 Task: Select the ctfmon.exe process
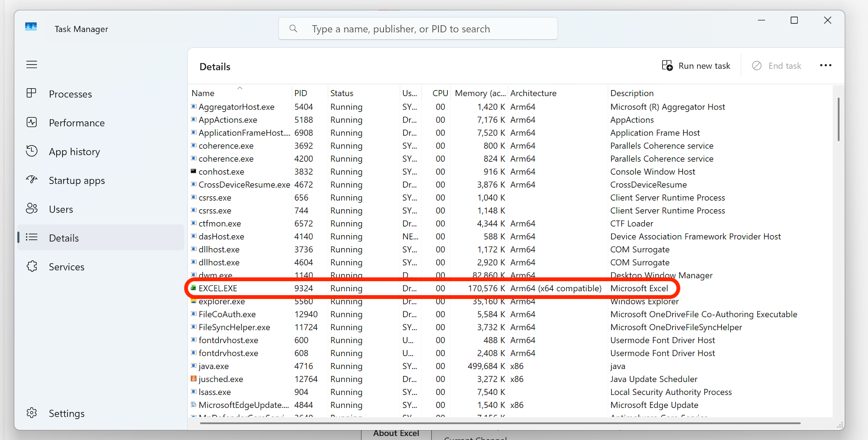click(511, 223)
